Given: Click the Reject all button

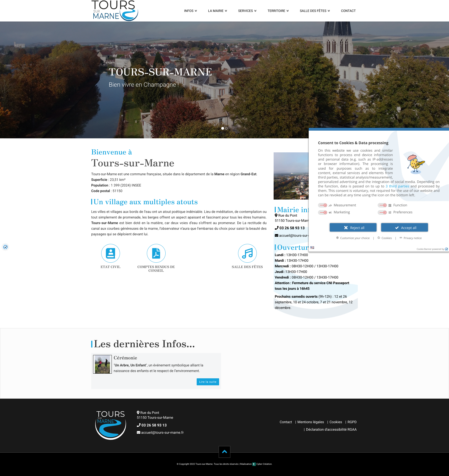Looking at the screenshot, I should point(353,227).
